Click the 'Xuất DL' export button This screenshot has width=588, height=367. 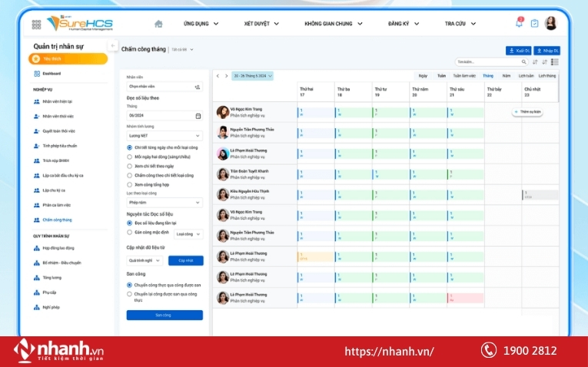[x=519, y=51]
